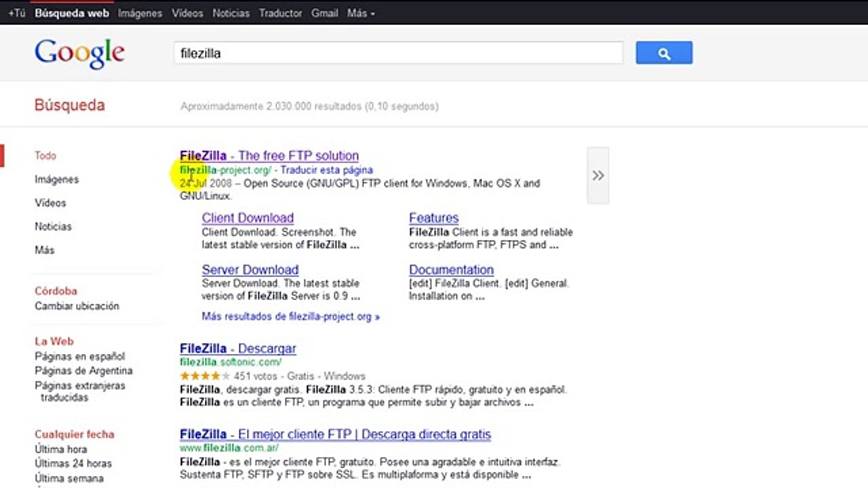The height and width of the screenshot is (488, 868).
Task: Click the Córdoba location label
Action: (56, 291)
